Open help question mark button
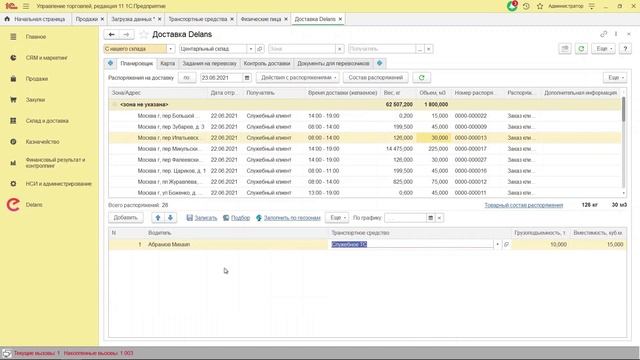Viewport: 640px width, 360px height. 625,49
